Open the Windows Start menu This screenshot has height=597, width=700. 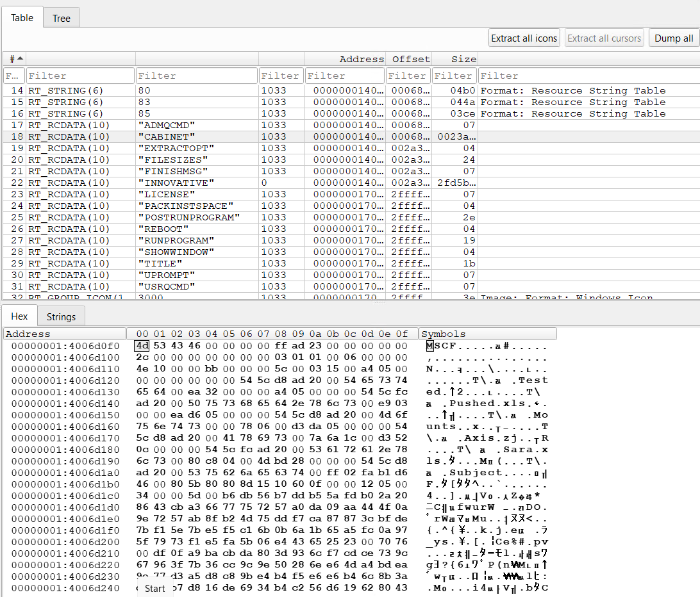tap(154, 588)
